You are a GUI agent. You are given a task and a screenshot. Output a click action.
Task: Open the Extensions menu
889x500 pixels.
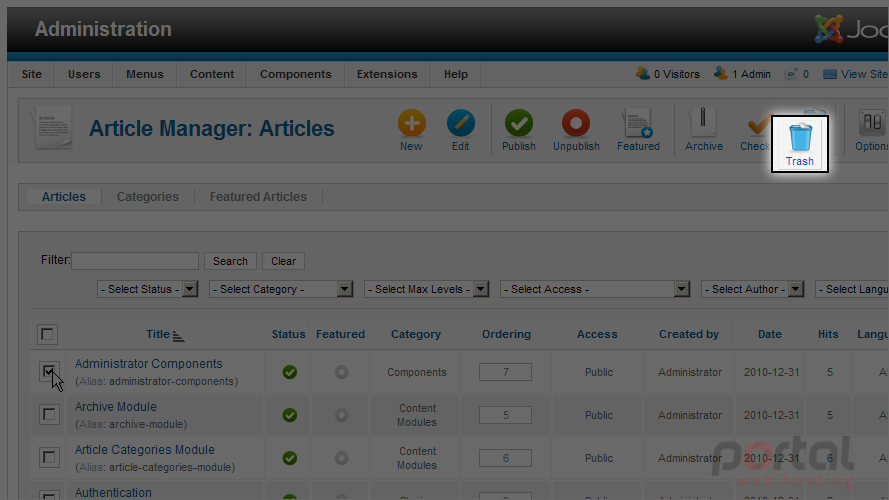tap(387, 74)
